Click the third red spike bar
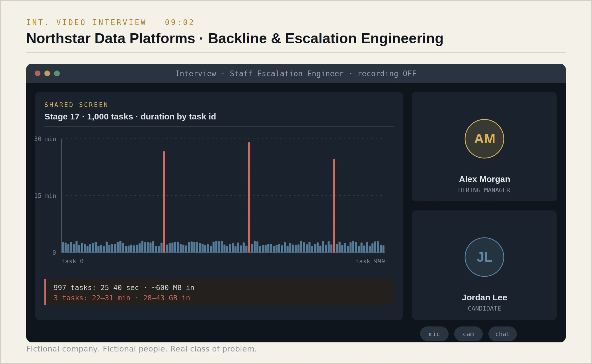This screenshot has width=592, height=364. [334, 206]
